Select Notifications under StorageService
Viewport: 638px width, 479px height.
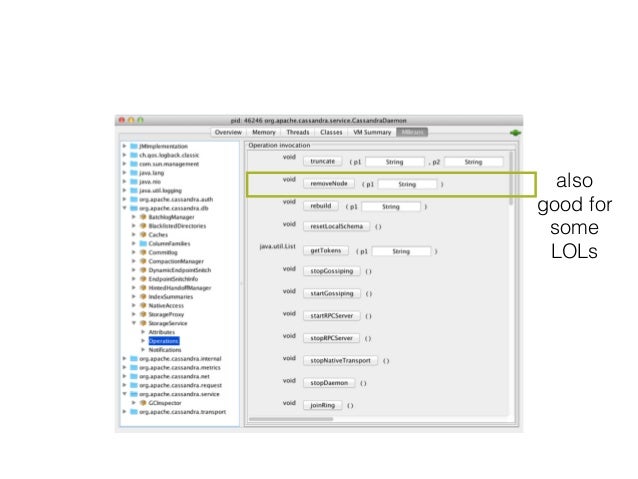pos(165,350)
